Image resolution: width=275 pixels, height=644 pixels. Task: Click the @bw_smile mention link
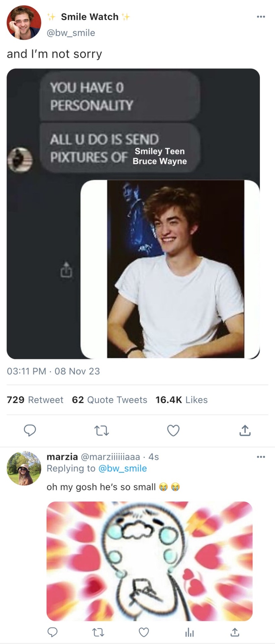click(x=122, y=468)
